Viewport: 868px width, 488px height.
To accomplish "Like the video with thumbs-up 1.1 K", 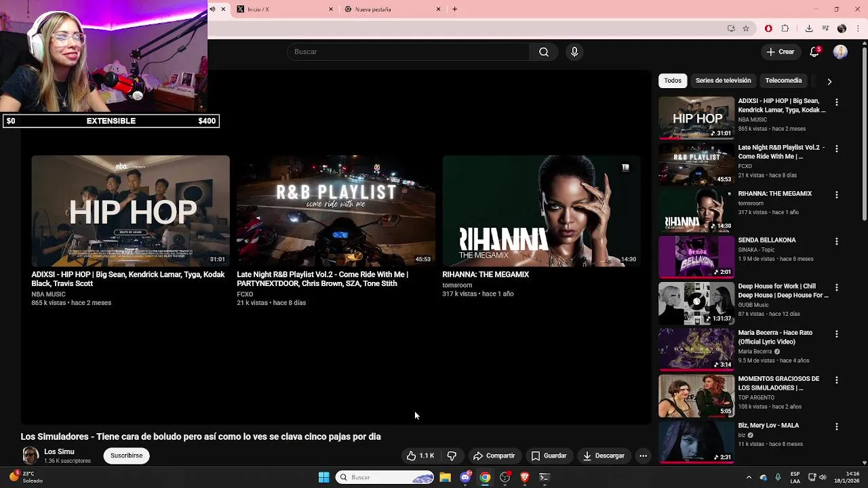I will click(x=420, y=456).
